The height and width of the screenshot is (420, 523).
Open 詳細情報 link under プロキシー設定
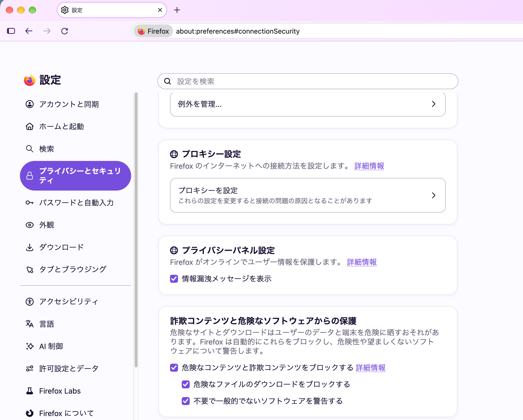tap(369, 166)
